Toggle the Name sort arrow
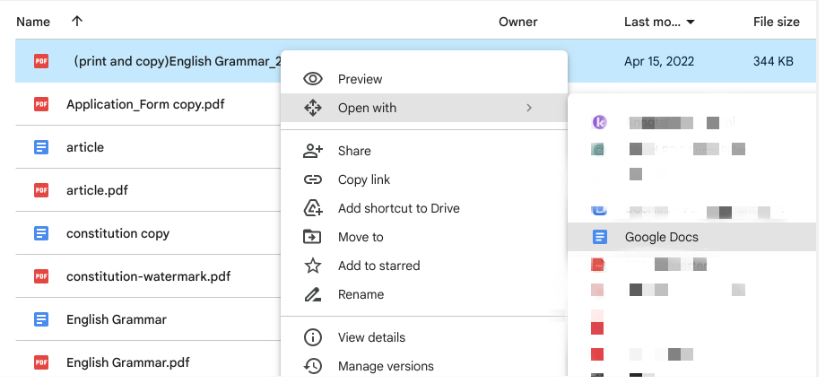Viewport: 819px width, 377px height. pos(77,21)
